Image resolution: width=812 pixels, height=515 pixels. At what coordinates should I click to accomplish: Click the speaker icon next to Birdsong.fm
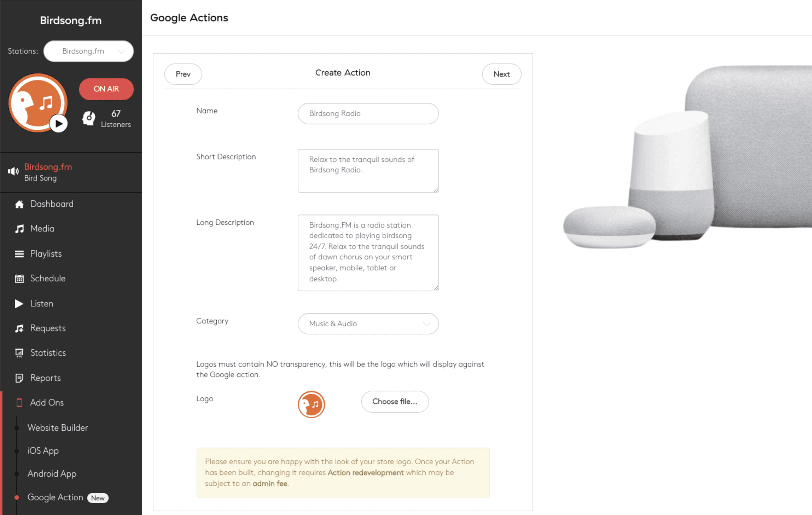(x=13, y=171)
